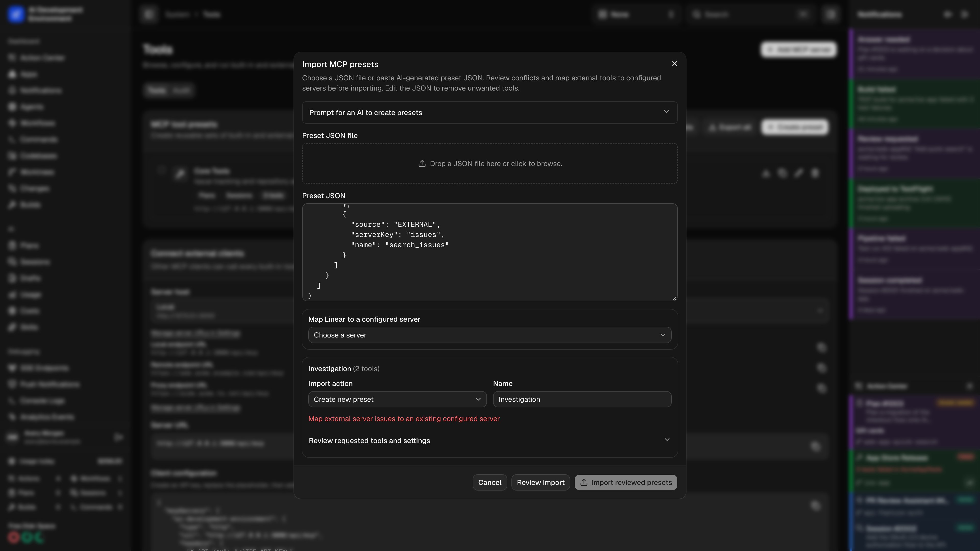Close the Import MCP presets dialog
This screenshot has height=551, width=980.
675,64
